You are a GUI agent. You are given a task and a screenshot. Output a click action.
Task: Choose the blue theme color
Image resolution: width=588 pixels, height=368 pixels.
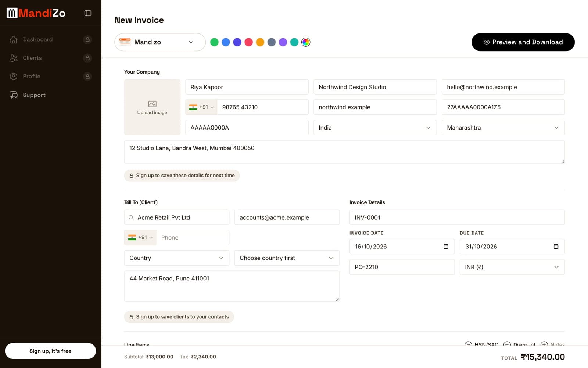pos(226,42)
